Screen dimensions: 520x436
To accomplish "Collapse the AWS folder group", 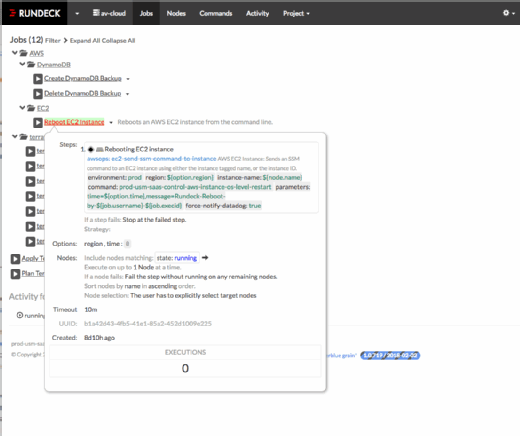I will point(15,53).
